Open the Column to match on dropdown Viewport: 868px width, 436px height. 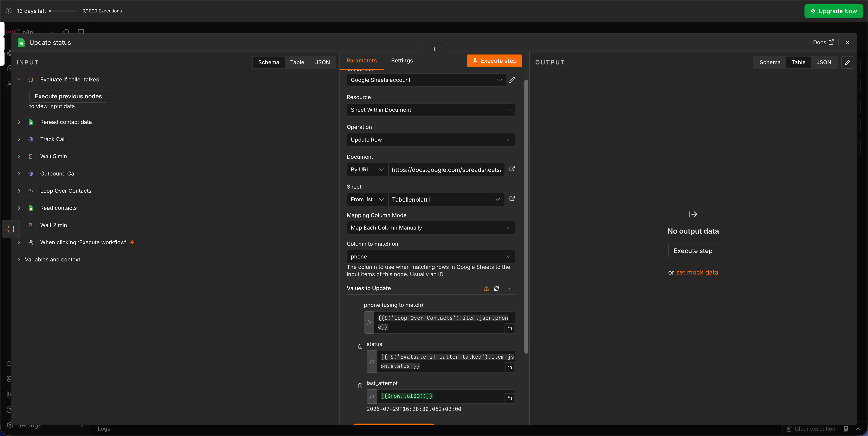click(x=431, y=257)
